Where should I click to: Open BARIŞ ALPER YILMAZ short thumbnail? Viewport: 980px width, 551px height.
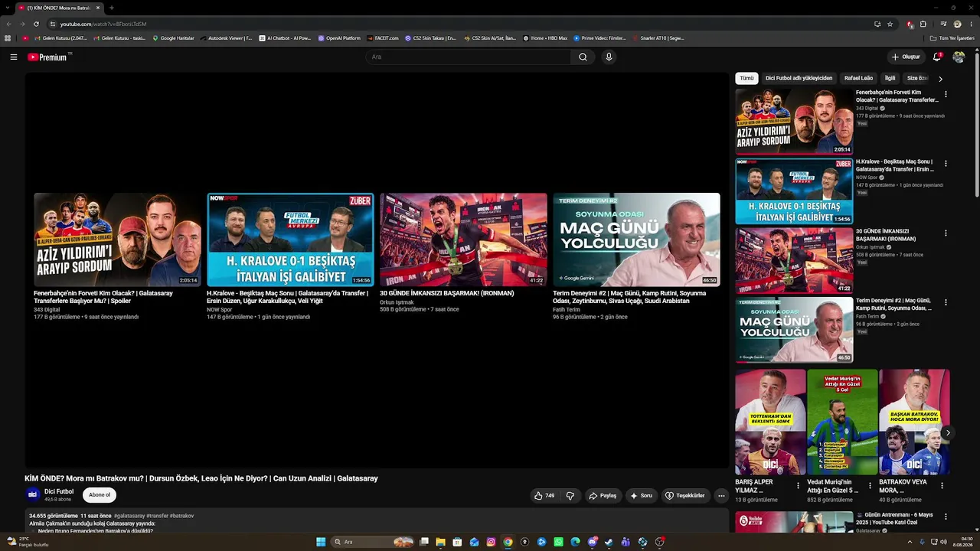[x=770, y=422]
